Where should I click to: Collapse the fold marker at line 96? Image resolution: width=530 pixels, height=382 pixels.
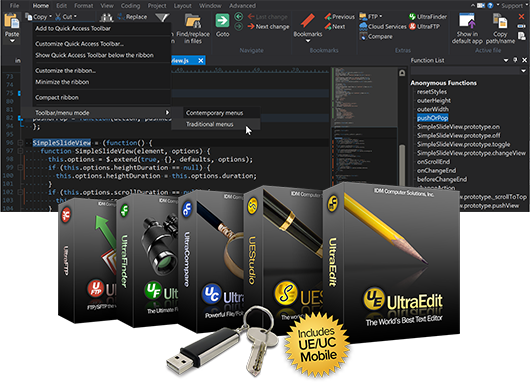pos(20,142)
